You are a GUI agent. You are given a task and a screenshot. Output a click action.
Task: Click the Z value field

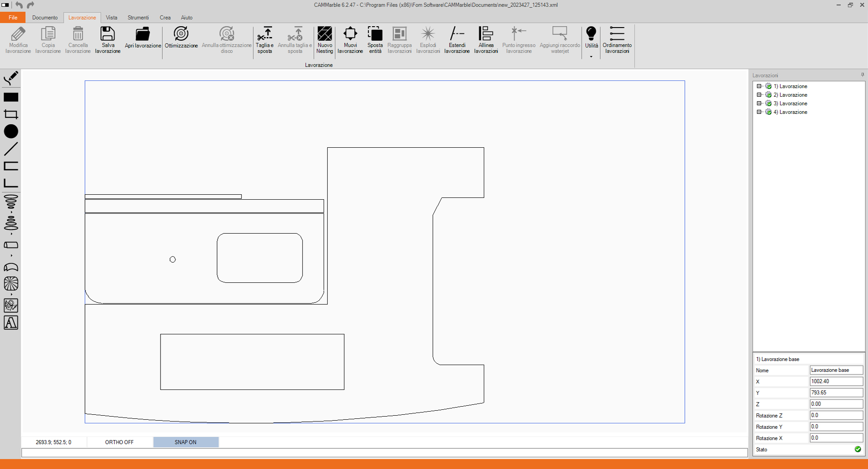[x=836, y=404]
